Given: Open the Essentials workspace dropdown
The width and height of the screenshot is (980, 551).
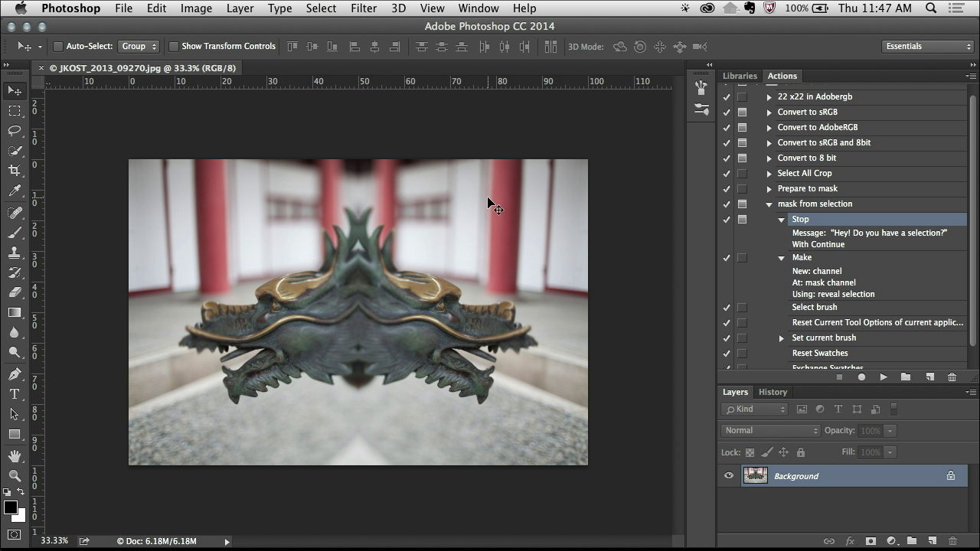Looking at the screenshot, I should tap(927, 47).
